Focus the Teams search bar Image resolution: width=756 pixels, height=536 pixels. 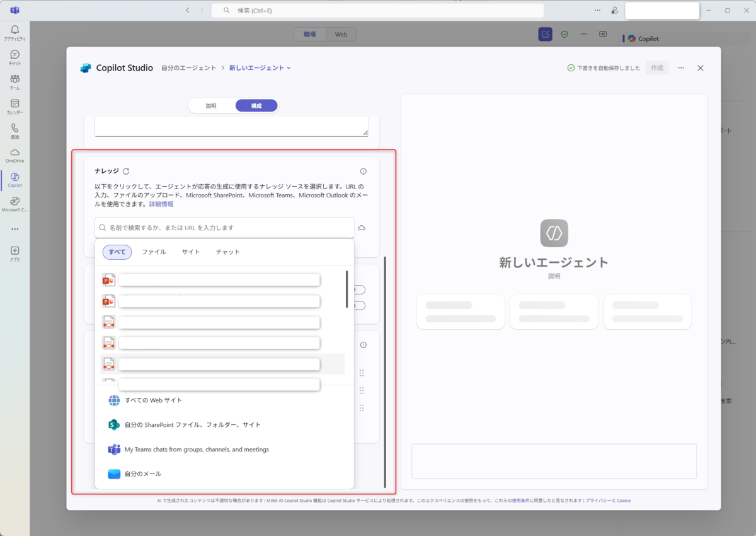tap(377, 11)
